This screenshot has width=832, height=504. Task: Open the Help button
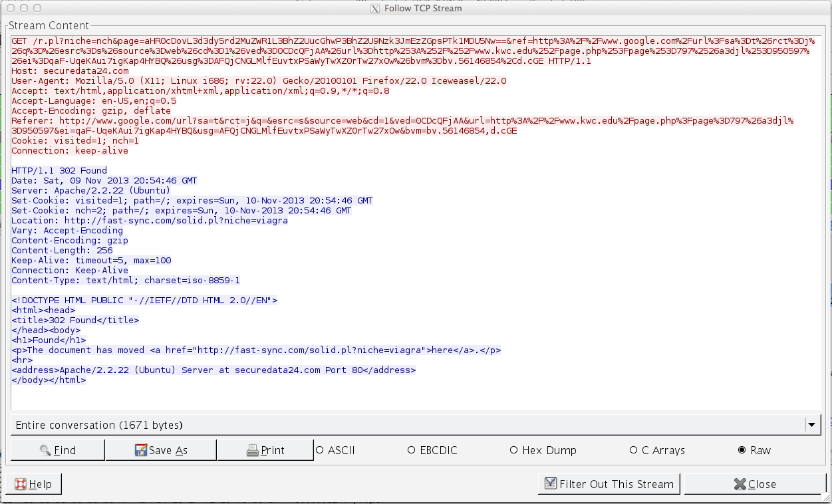click(33, 484)
